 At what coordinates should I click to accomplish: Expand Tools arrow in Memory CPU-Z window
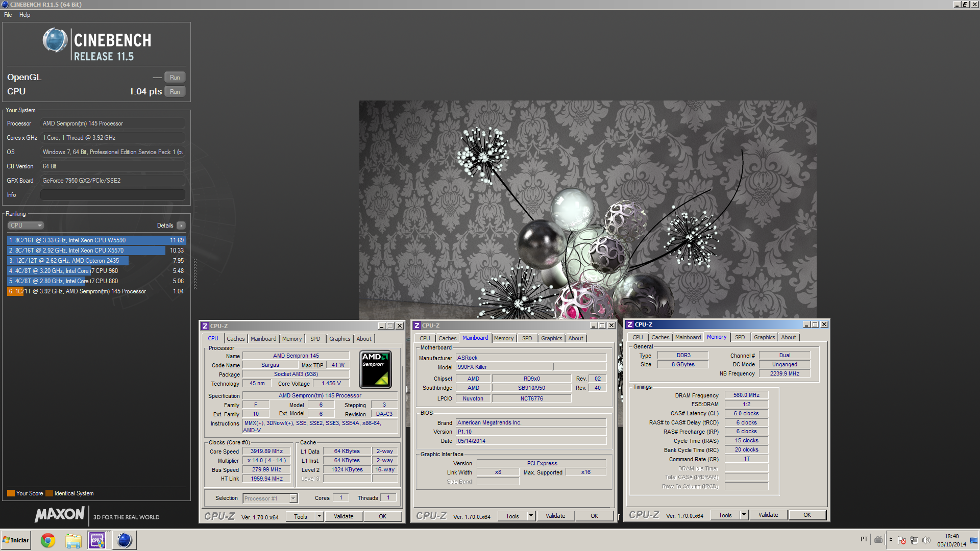pyautogui.click(x=744, y=515)
